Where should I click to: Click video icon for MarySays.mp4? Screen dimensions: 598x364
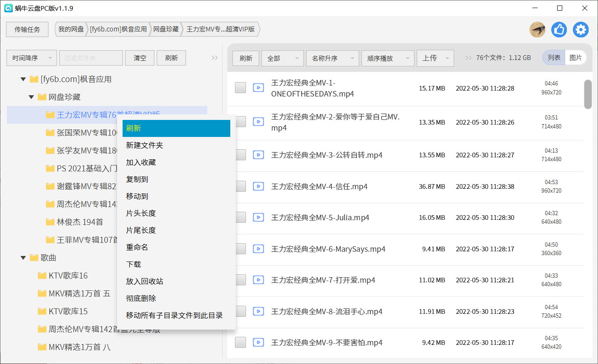258,249
